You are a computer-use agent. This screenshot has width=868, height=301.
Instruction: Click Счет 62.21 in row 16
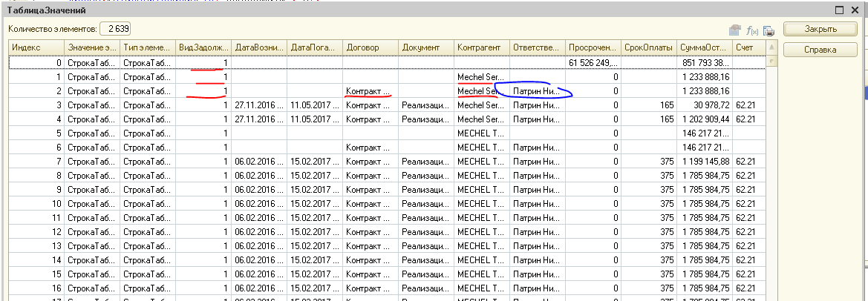tap(749, 288)
